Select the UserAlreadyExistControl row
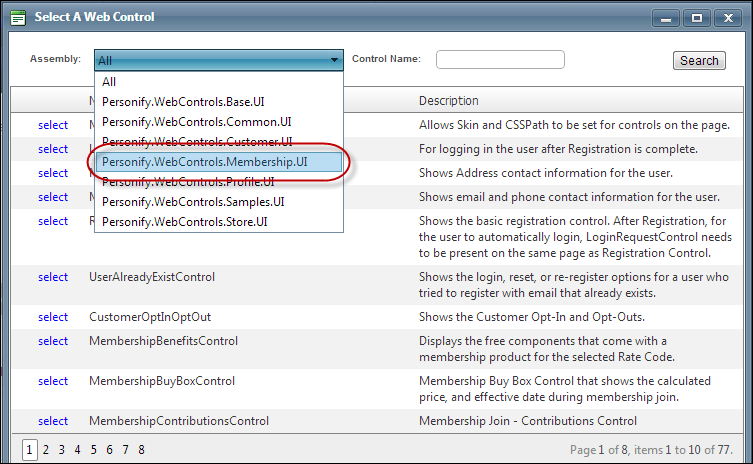The width and height of the screenshot is (753, 464). pyautogui.click(x=53, y=277)
